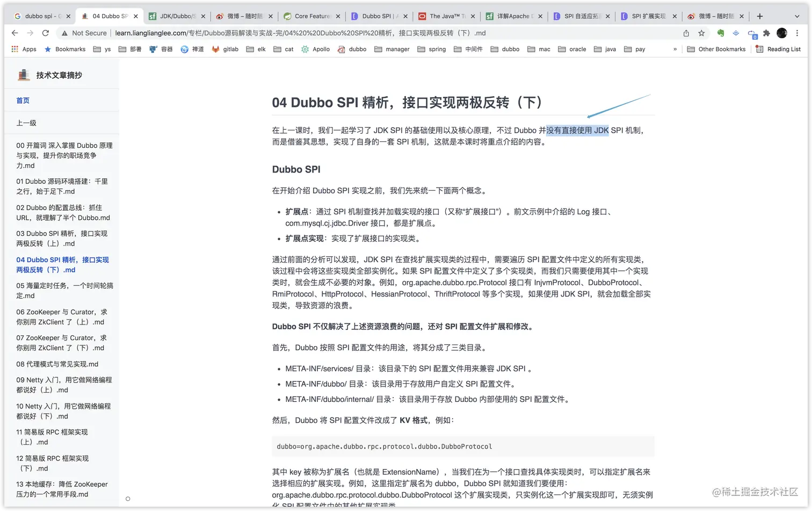812x511 pixels.
Task: Open article 13 本地缓存
Action: (x=62, y=490)
